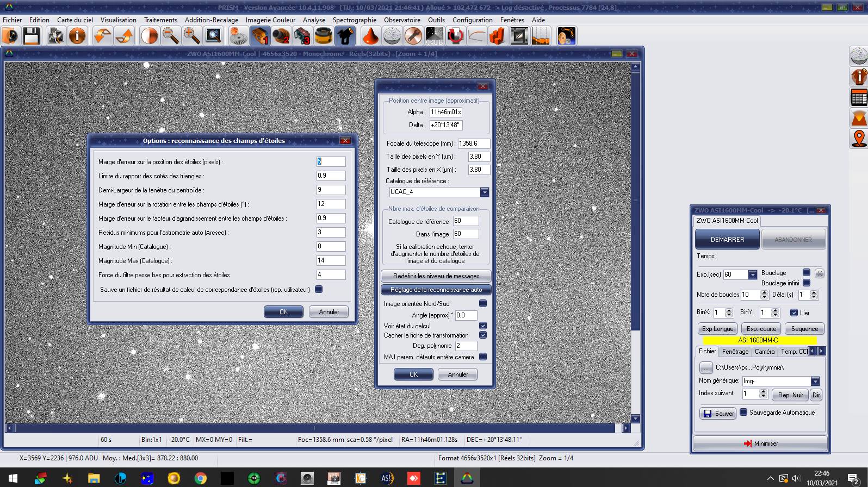Viewport: 868px width, 487px height.
Task: Open the UCAC_4 reference catalogue dropdown
Action: [484, 192]
